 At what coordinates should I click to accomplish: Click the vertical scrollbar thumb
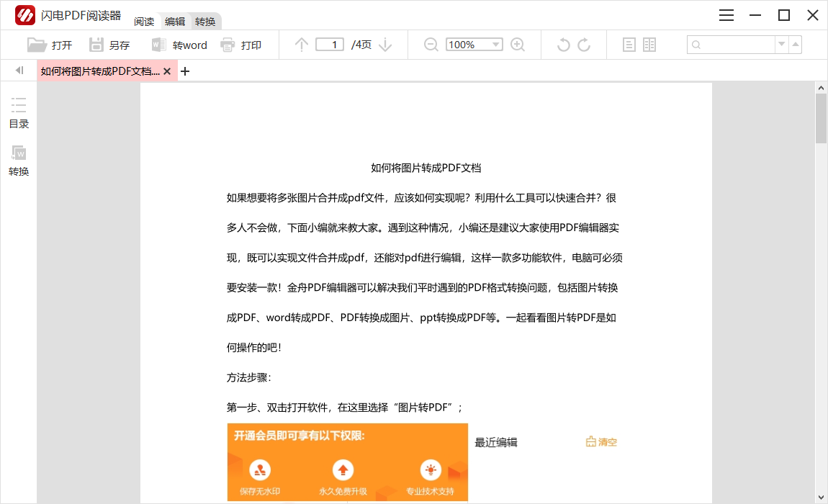(821, 119)
